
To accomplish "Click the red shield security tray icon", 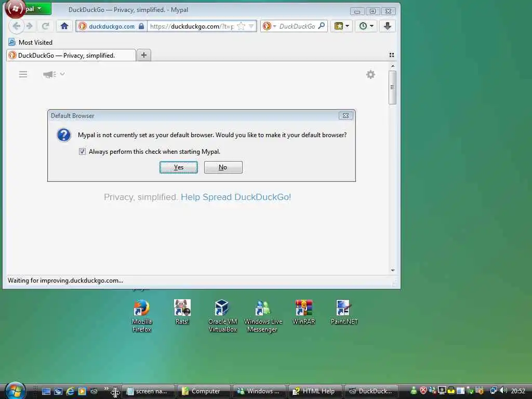I will [423, 391].
